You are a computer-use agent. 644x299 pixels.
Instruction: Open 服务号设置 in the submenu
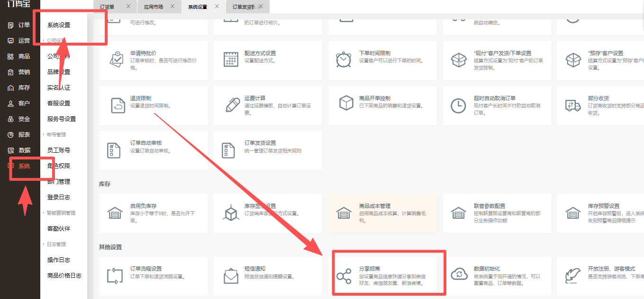click(x=62, y=119)
